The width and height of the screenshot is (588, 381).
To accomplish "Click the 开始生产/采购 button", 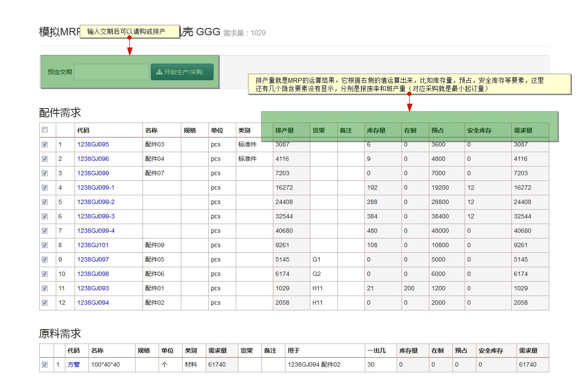I will 182,72.
